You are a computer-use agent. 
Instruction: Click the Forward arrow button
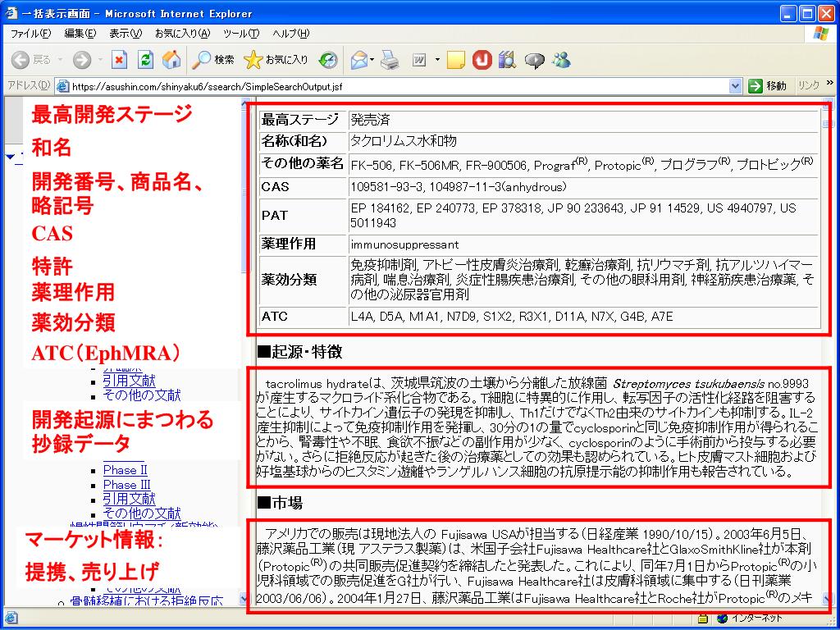(81, 60)
